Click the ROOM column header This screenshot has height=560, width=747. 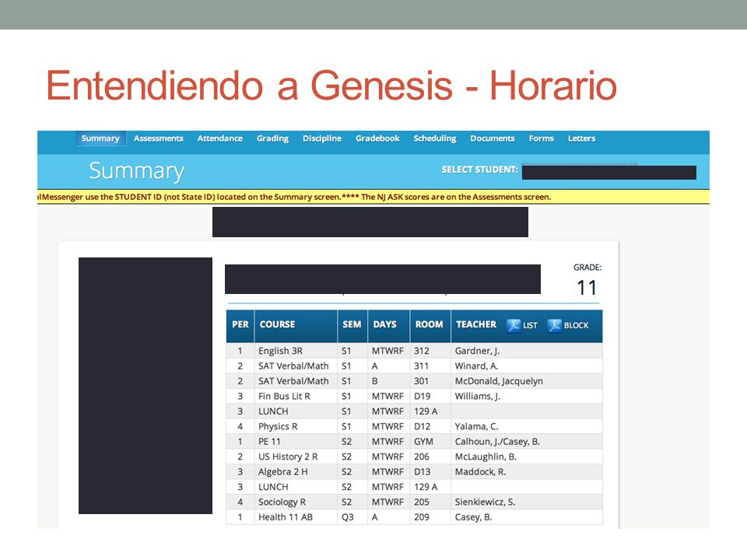(x=430, y=325)
